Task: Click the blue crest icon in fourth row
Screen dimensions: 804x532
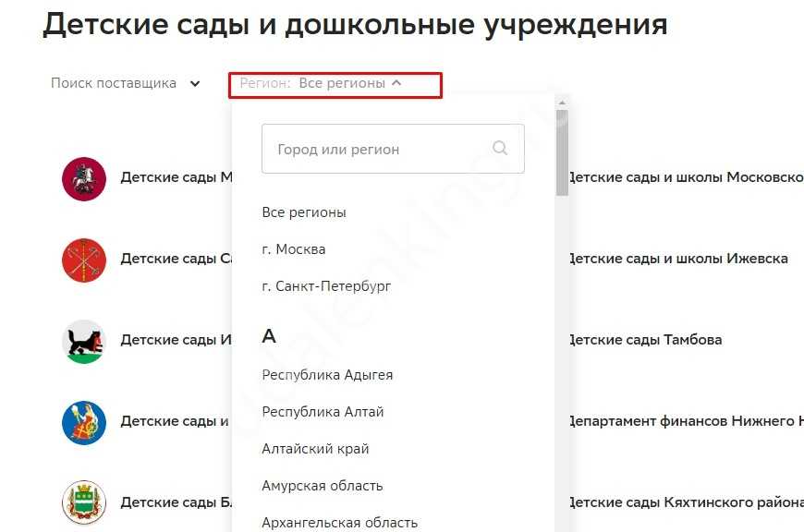Action: tap(84, 422)
